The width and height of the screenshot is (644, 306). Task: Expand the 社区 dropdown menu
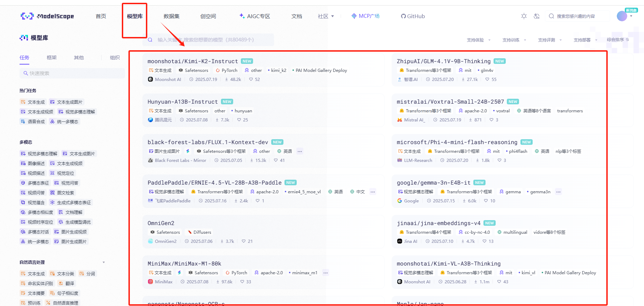click(326, 16)
